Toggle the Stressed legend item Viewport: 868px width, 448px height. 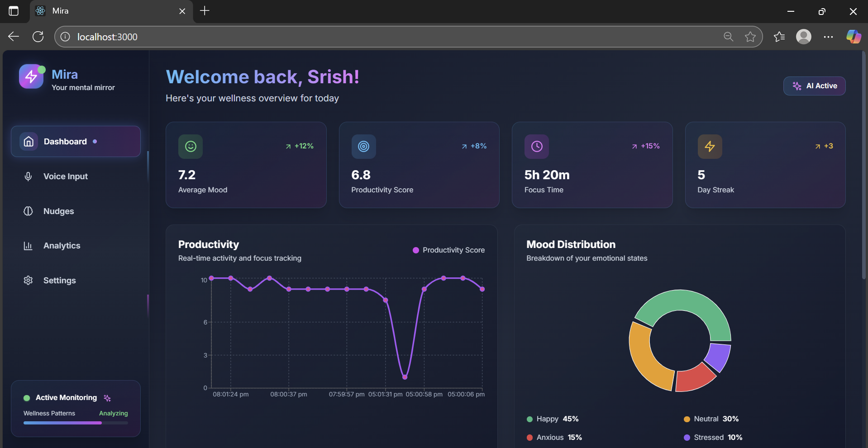click(713, 437)
